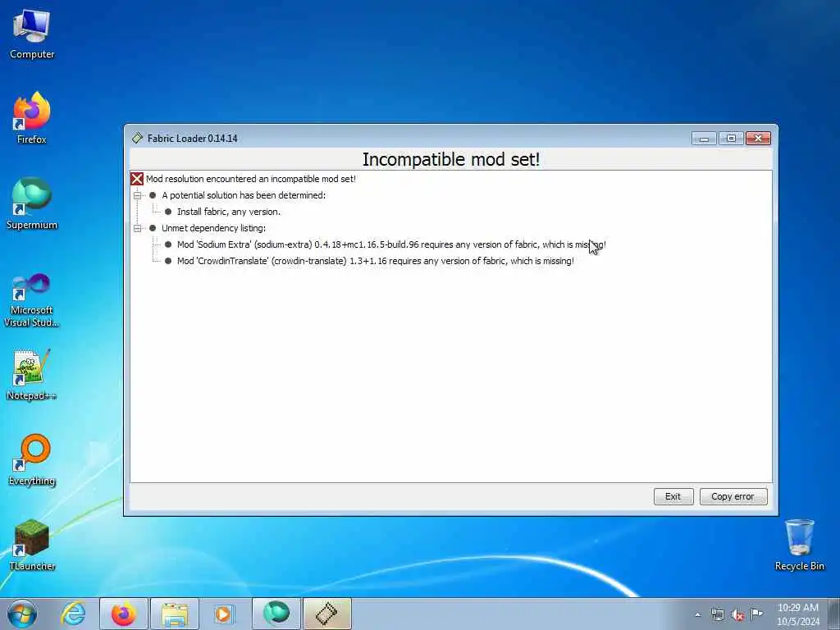Select the TLauncher desktop shortcut
Screen dimensions: 840x630
click(32, 545)
